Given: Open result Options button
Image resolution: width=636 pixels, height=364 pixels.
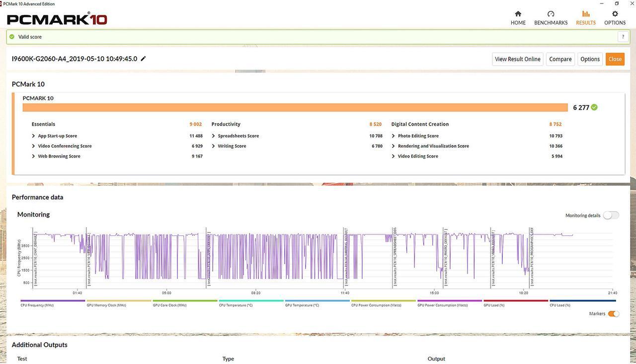Looking at the screenshot, I should 590,59.
